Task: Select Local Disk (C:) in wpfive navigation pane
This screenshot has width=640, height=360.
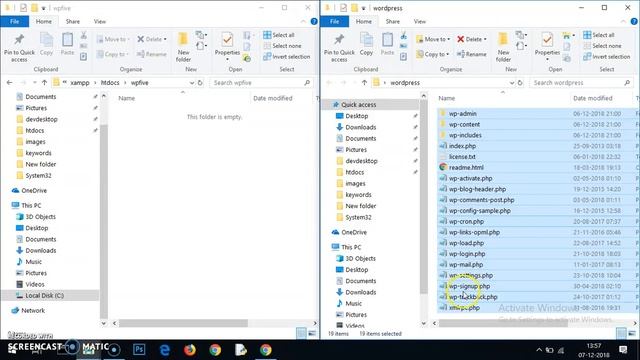Action: [44, 296]
